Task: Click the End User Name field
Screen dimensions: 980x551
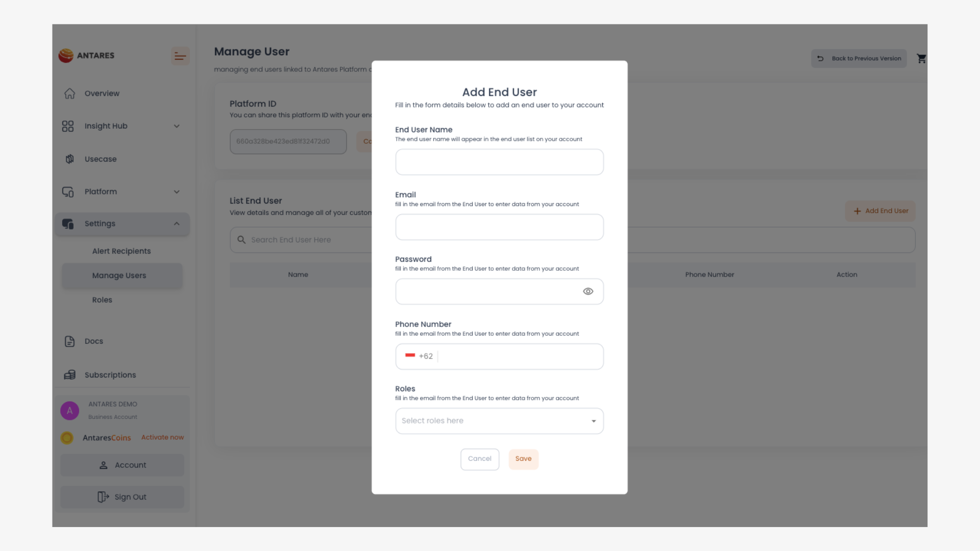Action: [x=499, y=162]
